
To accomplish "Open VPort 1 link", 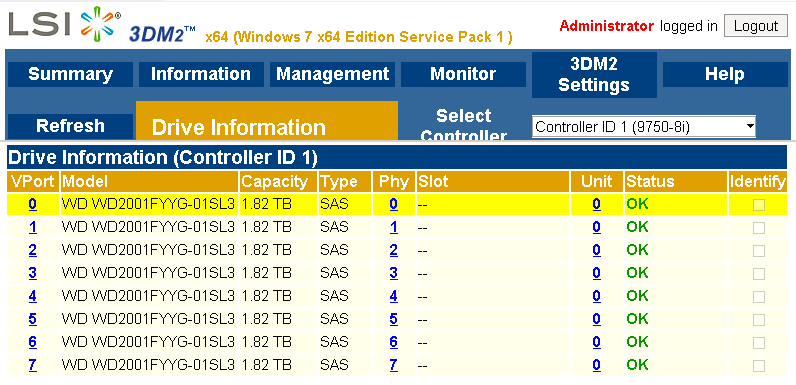I will [x=32, y=227].
